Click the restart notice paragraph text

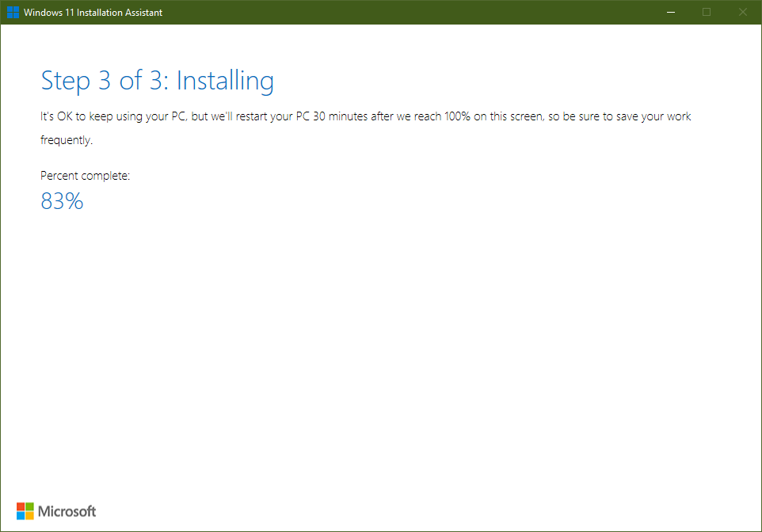point(365,128)
